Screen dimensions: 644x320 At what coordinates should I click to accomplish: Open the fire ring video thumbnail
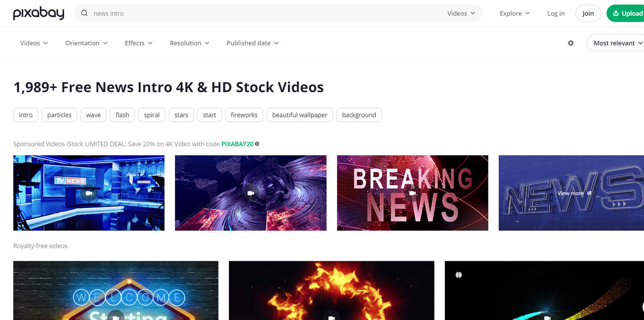(332, 290)
